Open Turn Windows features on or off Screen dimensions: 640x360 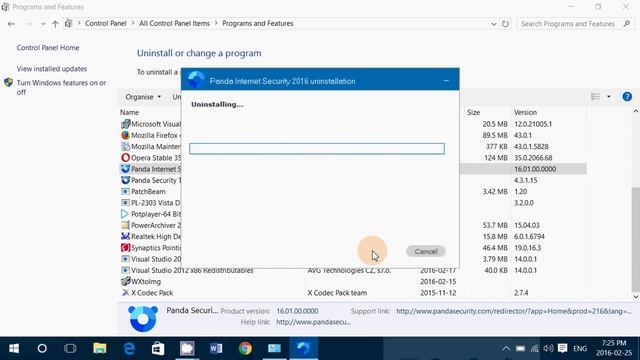[x=61, y=87]
